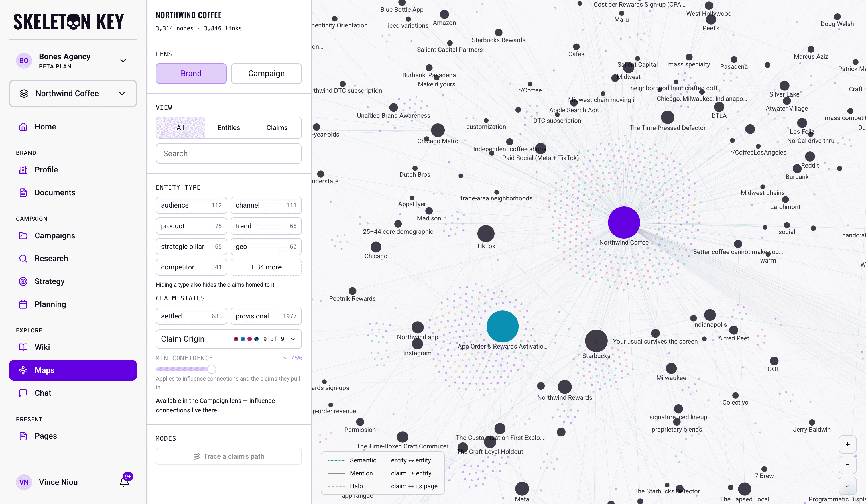Click the Pages document icon
The image size is (866, 504).
(x=23, y=436)
